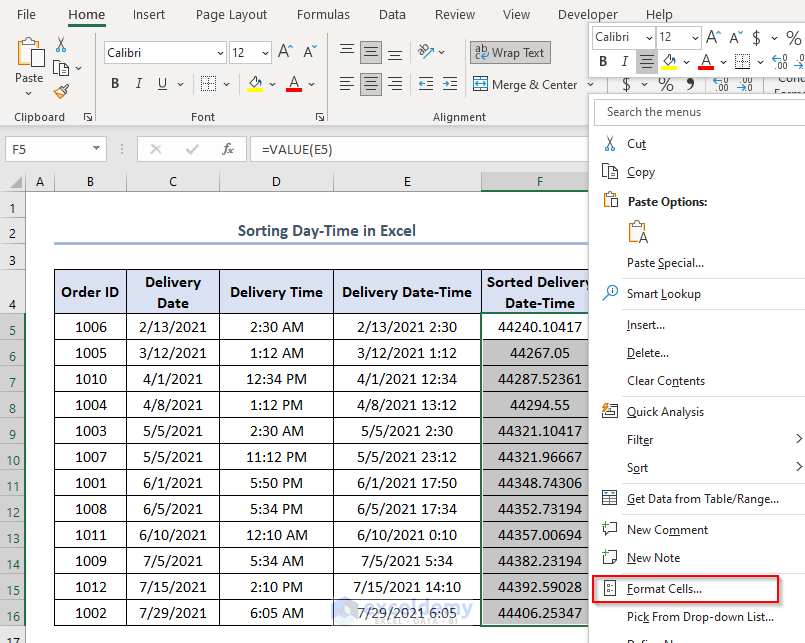Click the Format Painter brush icon

(x=61, y=91)
